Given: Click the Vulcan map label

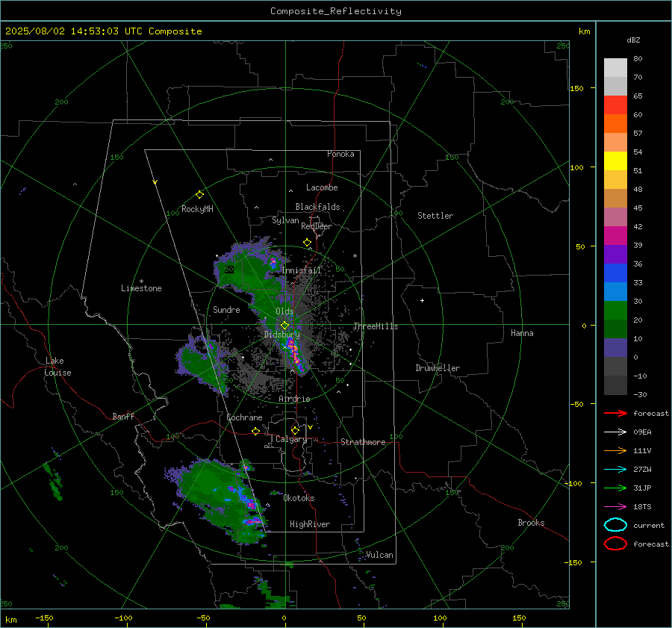Looking at the screenshot, I should pos(379,555).
